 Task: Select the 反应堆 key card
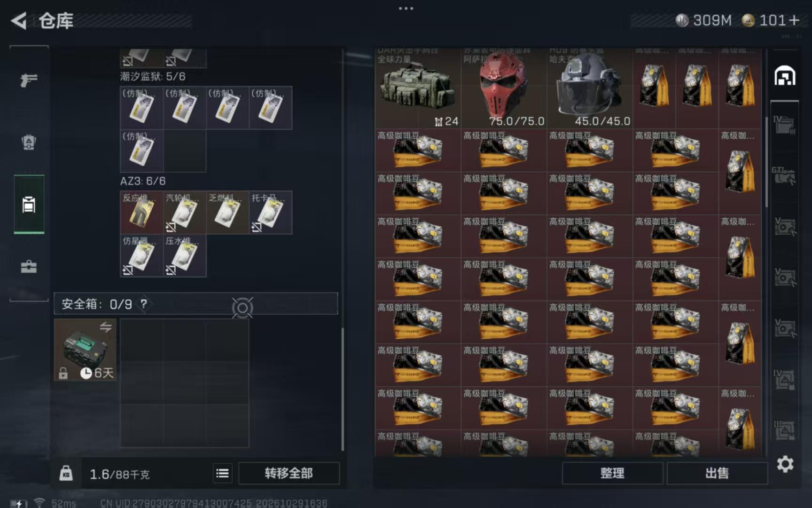coord(142,213)
